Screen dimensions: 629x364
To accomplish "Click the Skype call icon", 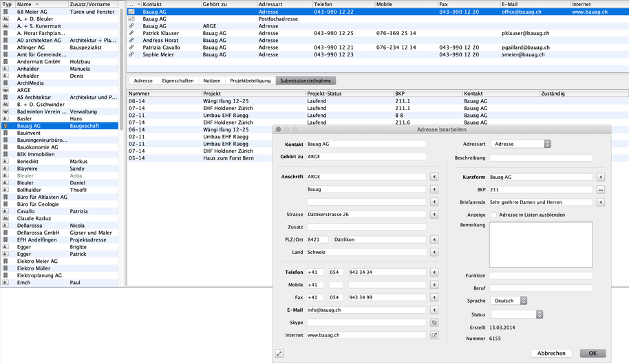I will coord(434,322).
